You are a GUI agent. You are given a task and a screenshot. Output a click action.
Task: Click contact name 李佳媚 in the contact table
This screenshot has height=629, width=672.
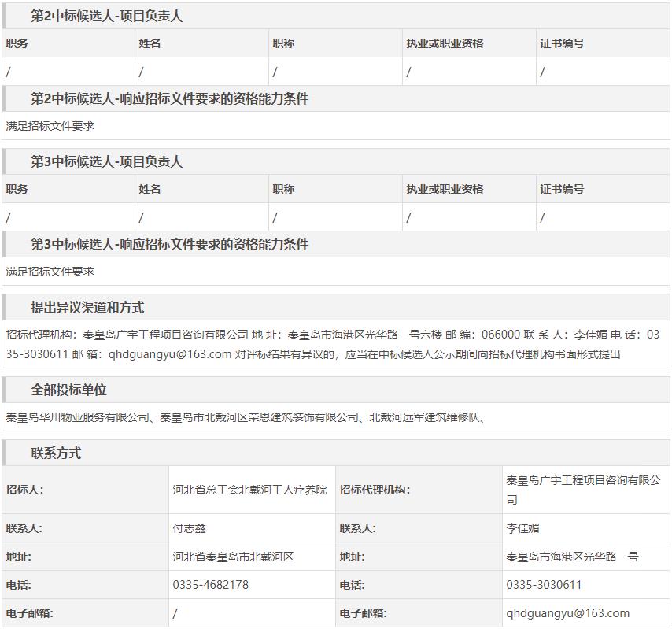[522, 528]
